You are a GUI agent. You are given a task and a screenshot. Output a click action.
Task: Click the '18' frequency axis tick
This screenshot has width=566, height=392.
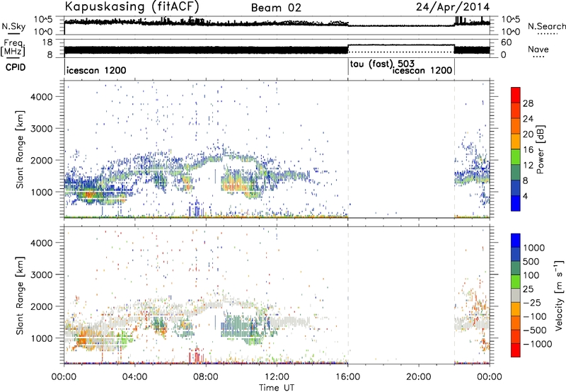click(x=48, y=42)
